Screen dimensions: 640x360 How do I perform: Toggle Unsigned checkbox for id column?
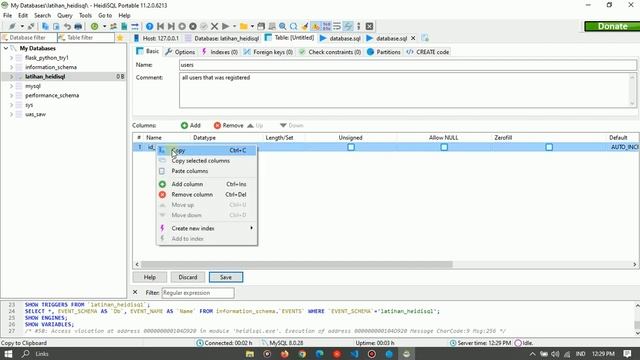351,147
